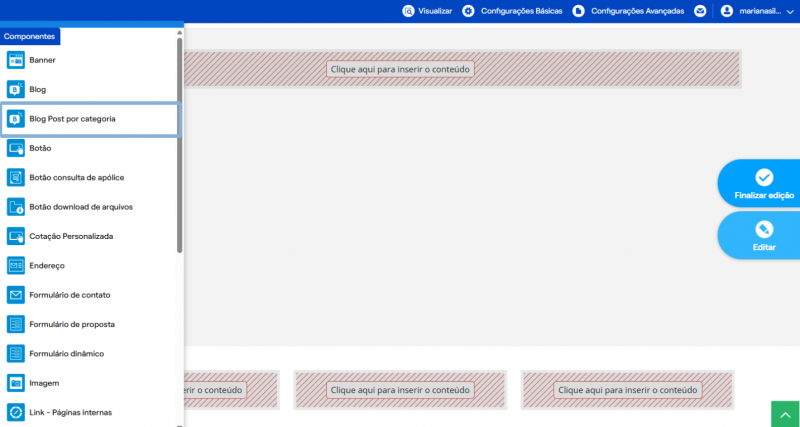Image resolution: width=800 pixels, height=427 pixels.
Task: Choose the Formulário dinâmico icon
Action: (x=15, y=354)
